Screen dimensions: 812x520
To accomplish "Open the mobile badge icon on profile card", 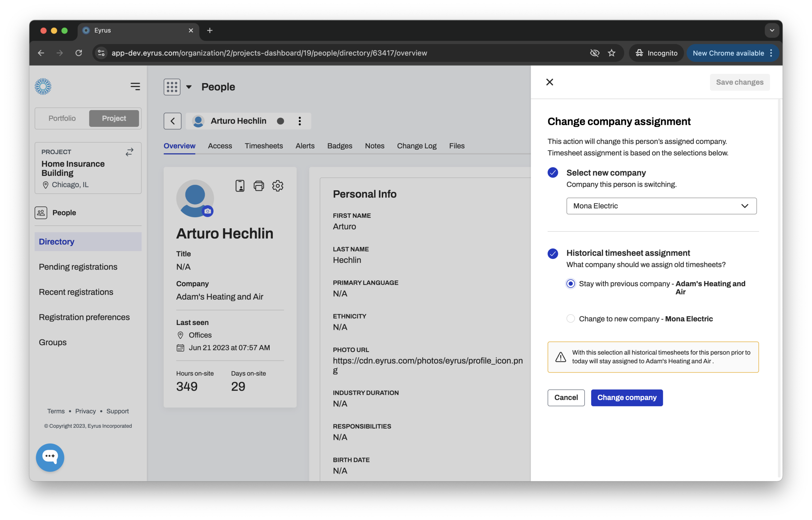I will [240, 186].
